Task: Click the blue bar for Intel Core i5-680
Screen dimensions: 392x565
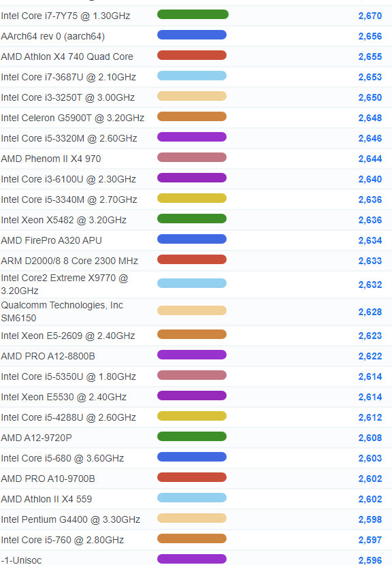Action: pyautogui.click(x=192, y=457)
